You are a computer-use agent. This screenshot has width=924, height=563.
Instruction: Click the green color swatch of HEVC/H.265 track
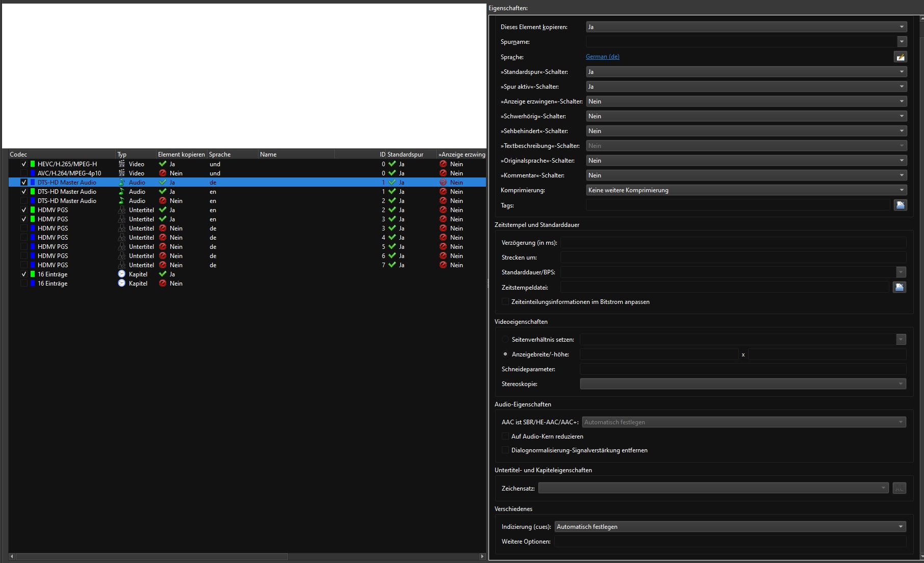point(33,164)
